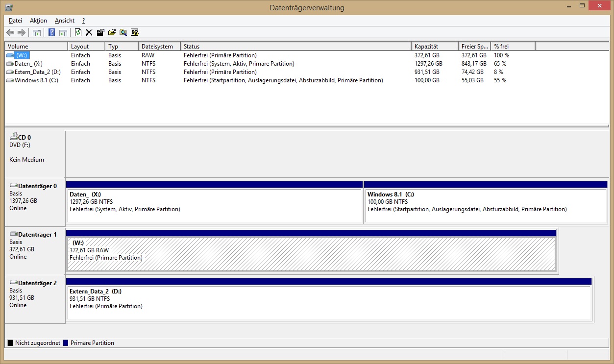Click the settings list toolbar icon
Viewport: 614px width, 364px height.
tap(135, 33)
